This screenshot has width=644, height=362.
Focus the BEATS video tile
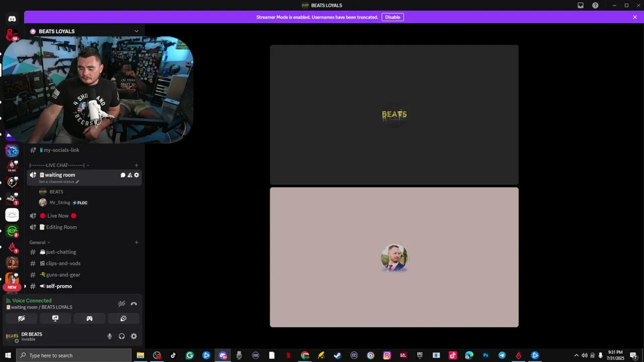[x=394, y=115]
